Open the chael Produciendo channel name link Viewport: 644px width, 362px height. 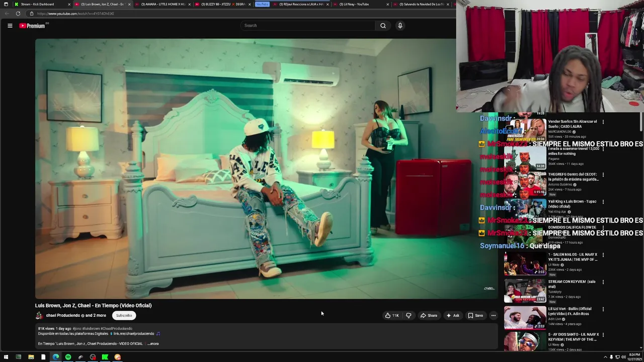click(x=63, y=316)
